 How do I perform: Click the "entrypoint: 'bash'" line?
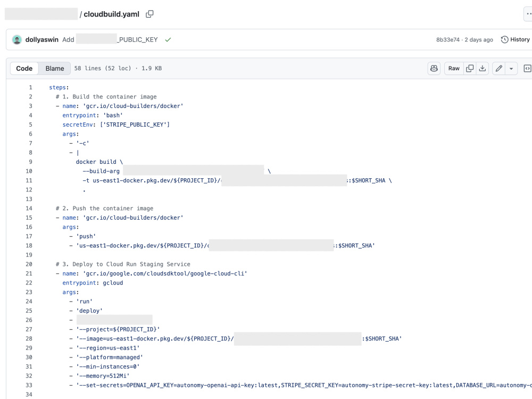tap(93, 115)
